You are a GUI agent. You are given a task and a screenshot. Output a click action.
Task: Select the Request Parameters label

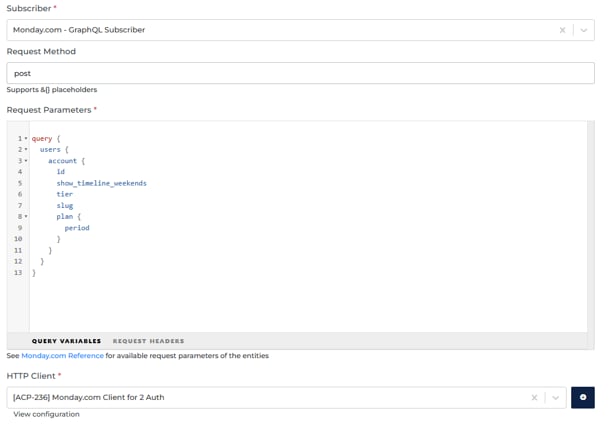point(49,110)
